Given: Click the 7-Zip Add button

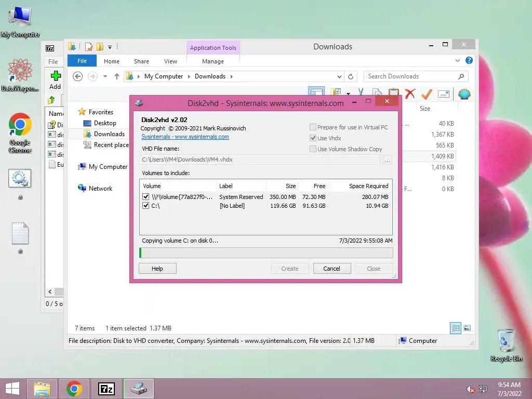Looking at the screenshot, I should tap(55, 80).
